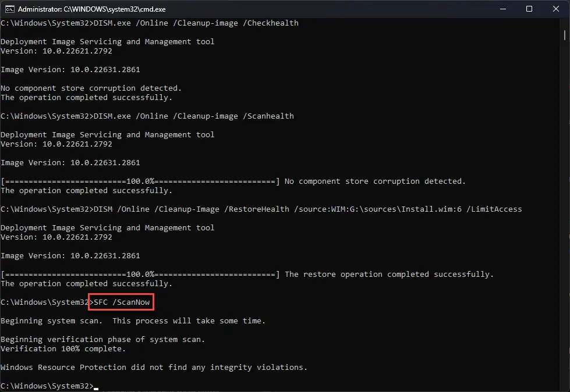The width and height of the screenshot is (570, 392).
Task: Click the vertical scrollbar thumb
Action: pyautogui.click(x=565, y=35)
